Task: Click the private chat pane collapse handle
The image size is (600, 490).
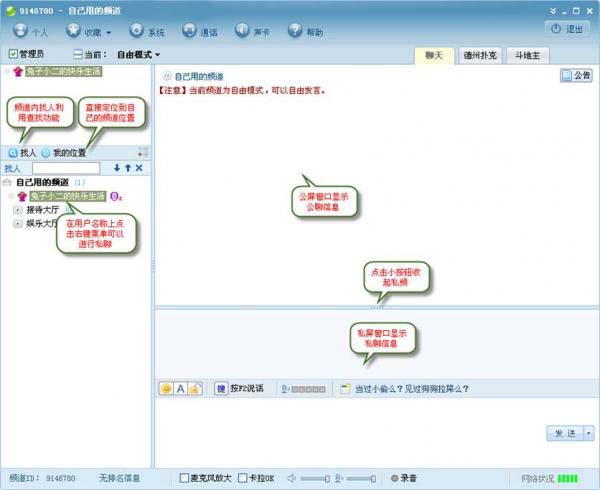Action: (x=377, y=307)
